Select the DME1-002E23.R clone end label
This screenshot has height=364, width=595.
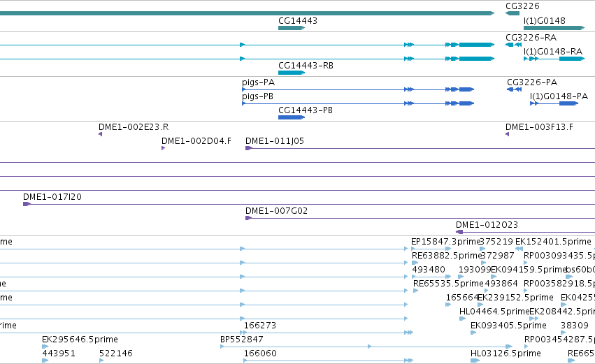coord(134,127)
